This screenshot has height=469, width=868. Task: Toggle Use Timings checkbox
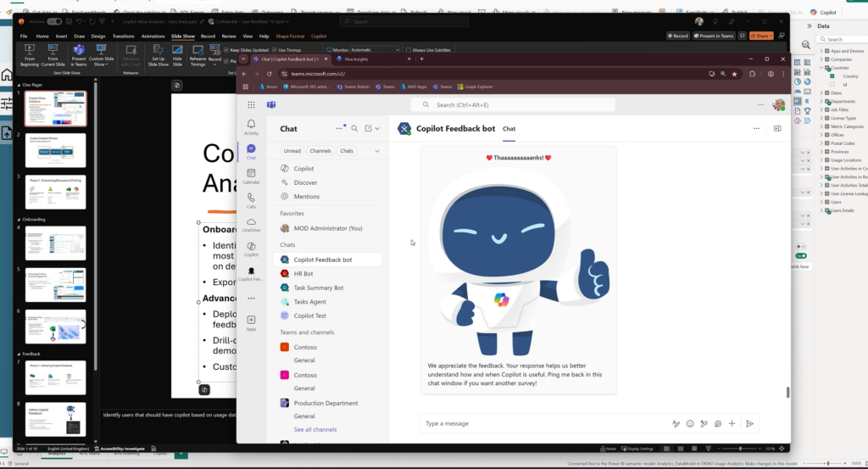(275, 50)
